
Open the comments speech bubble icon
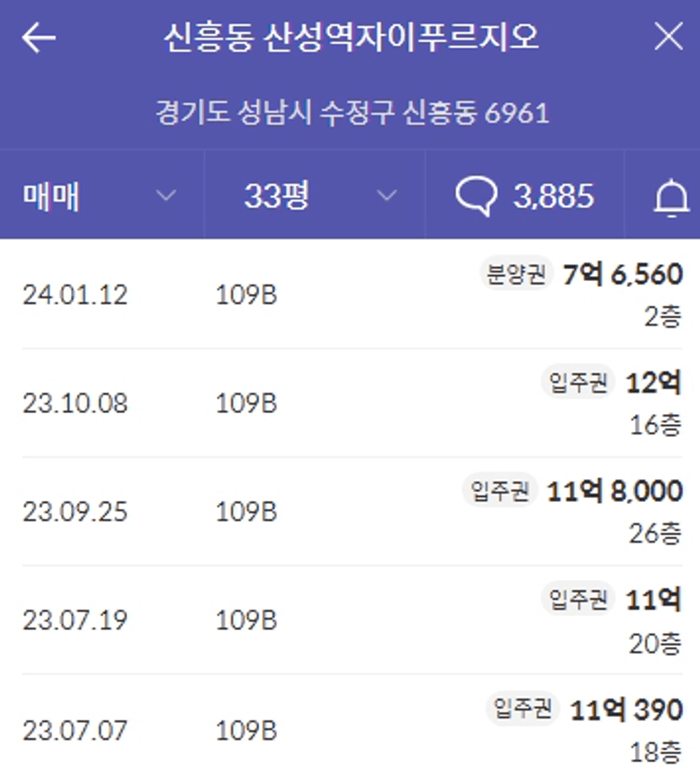click(476, 196)
